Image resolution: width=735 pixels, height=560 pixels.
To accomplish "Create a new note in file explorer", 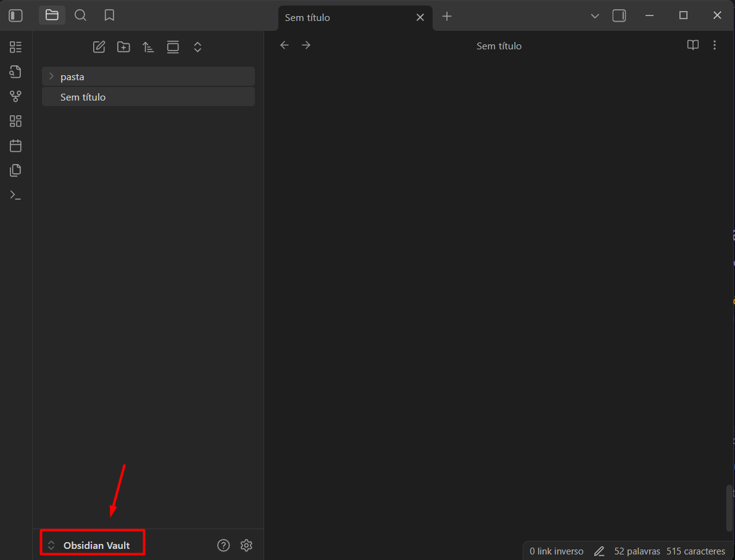I will tap(99, 47).
